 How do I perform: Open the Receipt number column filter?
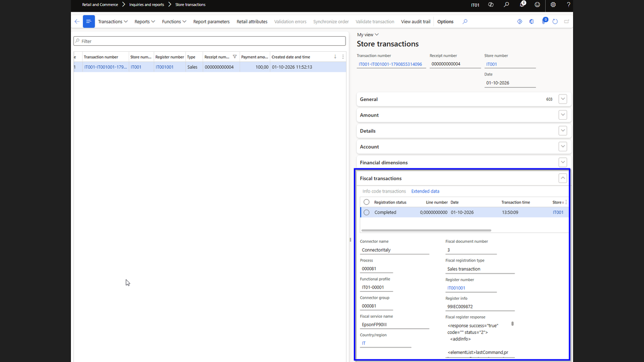click(x=234, y=57)
